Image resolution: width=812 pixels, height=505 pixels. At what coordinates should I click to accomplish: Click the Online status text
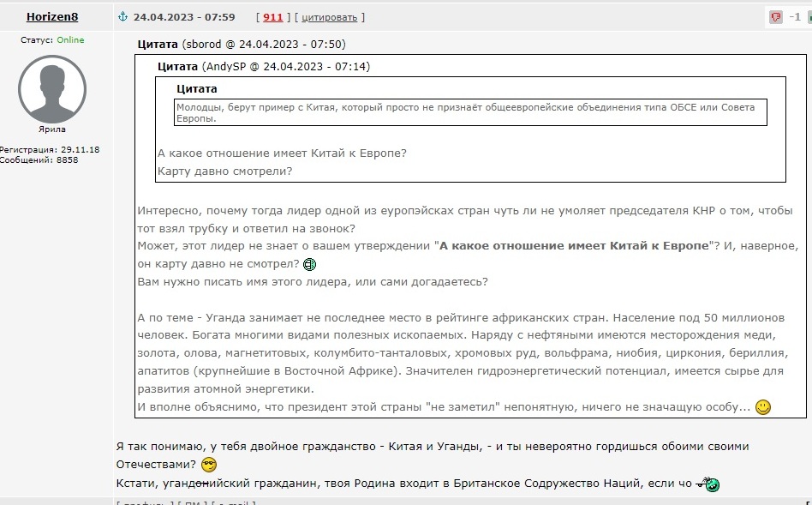click(70, 40)
